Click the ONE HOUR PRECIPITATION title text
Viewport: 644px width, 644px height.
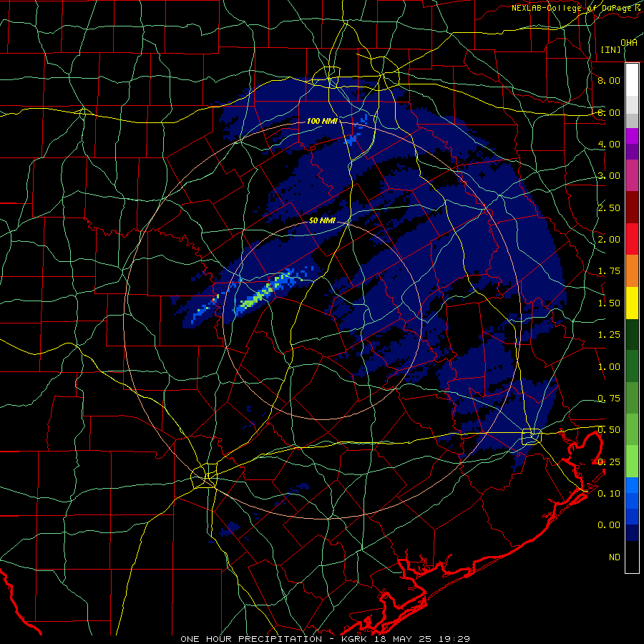click(251, 639)
